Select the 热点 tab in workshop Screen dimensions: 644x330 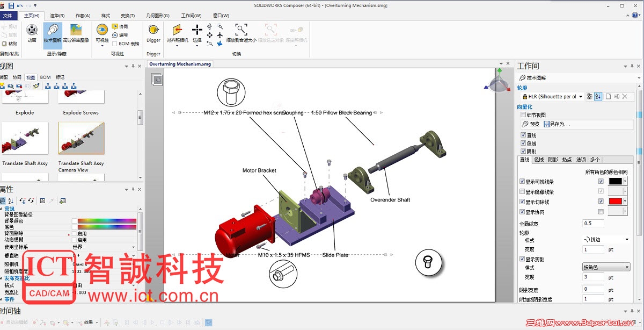567,160
